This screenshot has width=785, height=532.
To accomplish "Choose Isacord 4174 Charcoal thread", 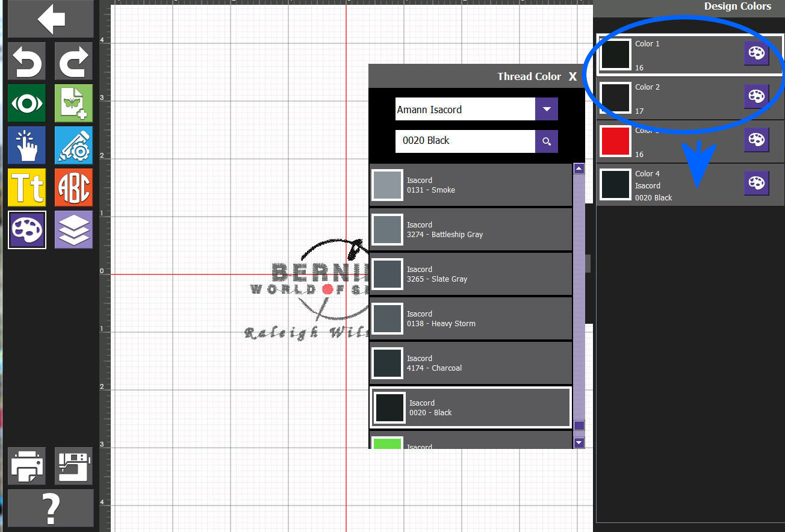I will click(x=470, y=363).
